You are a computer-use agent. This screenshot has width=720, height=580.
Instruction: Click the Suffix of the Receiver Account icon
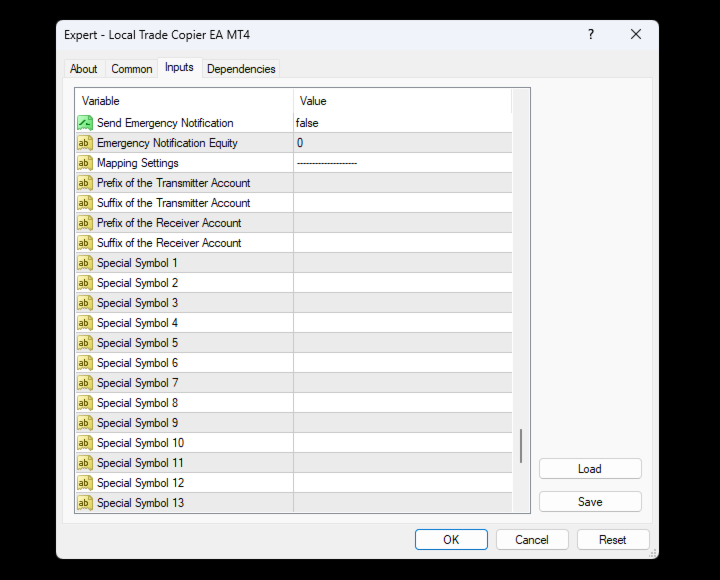tap(85, 243)
